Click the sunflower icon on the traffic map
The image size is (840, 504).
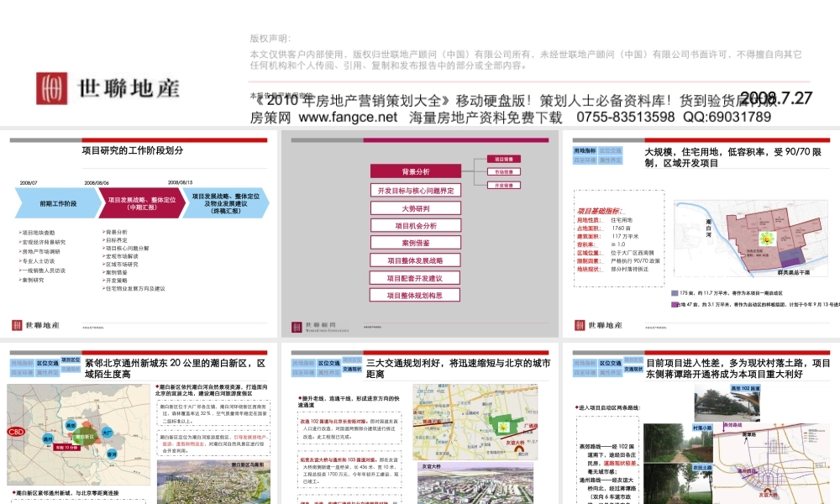click(x=503, y=428)
